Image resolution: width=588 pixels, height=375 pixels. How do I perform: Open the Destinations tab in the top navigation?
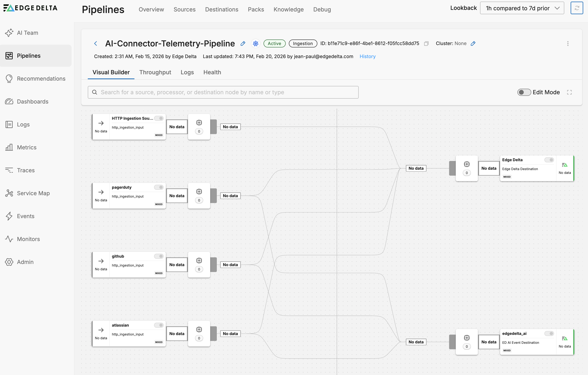click(x=221, y=9)
